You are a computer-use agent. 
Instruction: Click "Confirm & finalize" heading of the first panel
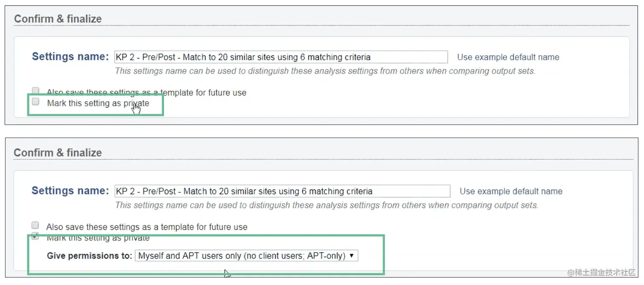click(x=58, y=19)
